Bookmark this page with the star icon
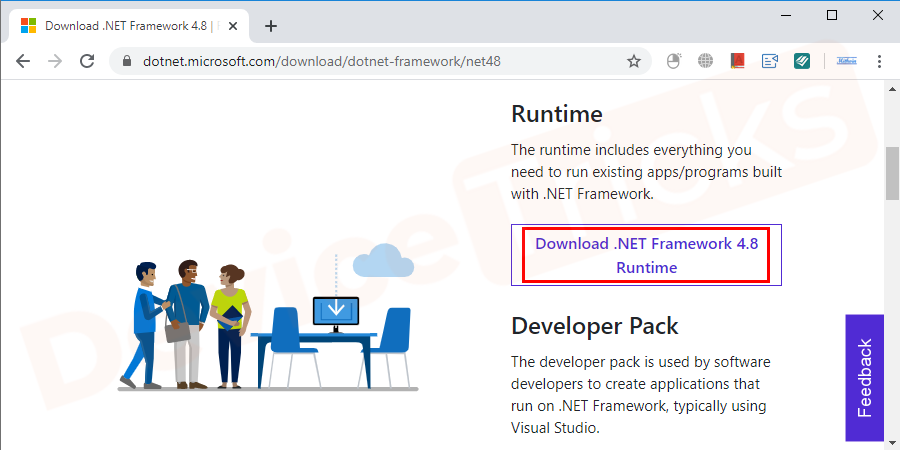900x450 pixels. pyautogui.click(x=634, y=61)
